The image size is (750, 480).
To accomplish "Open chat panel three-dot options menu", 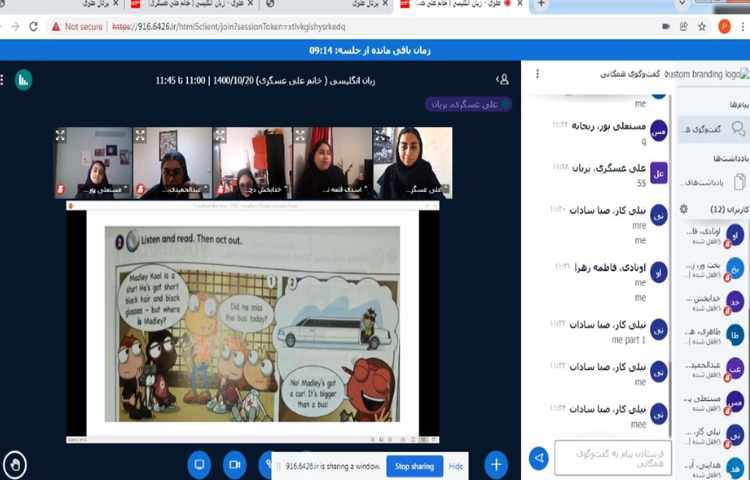I will coord(538,74).
